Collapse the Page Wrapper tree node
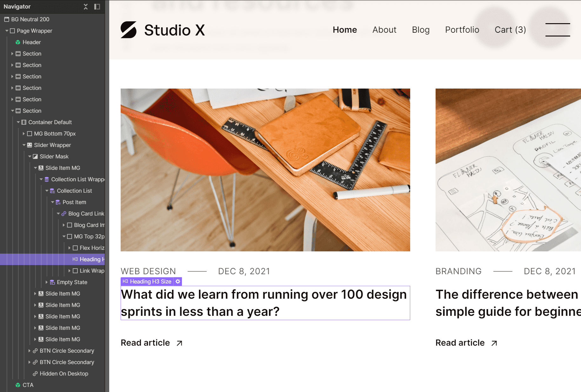The height and width of the screenshot is (392, 581). point(7,31)
